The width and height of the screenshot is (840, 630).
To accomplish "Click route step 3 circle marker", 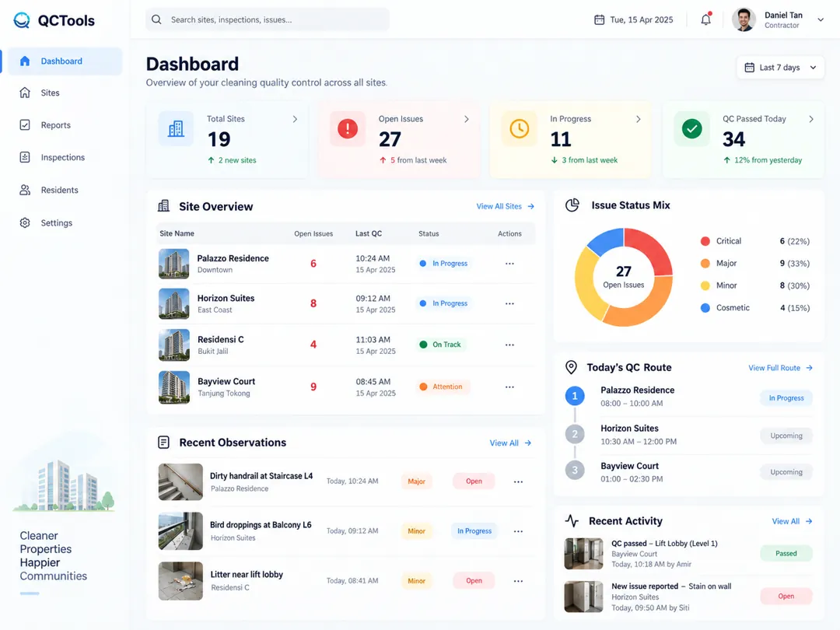I will [x=575, y=471].
